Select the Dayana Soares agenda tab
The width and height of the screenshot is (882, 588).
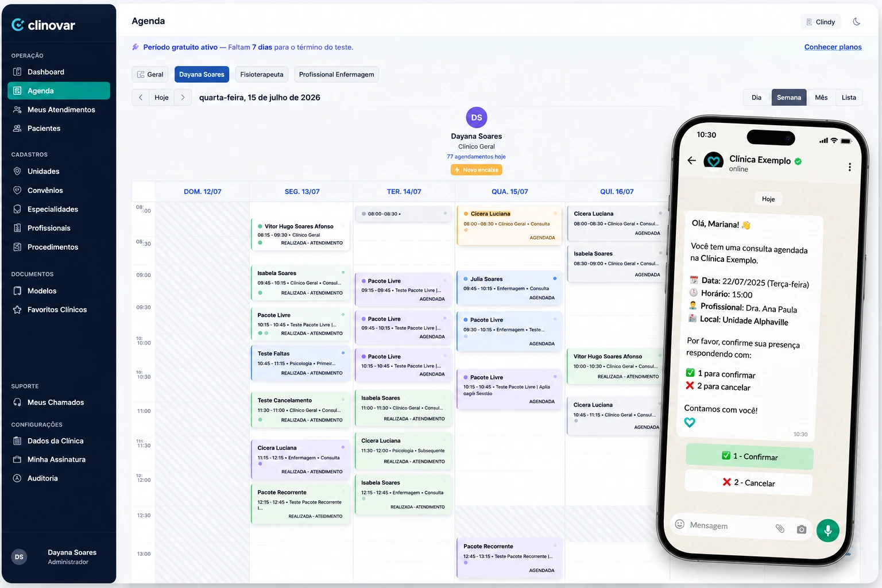tap(202, 75)
